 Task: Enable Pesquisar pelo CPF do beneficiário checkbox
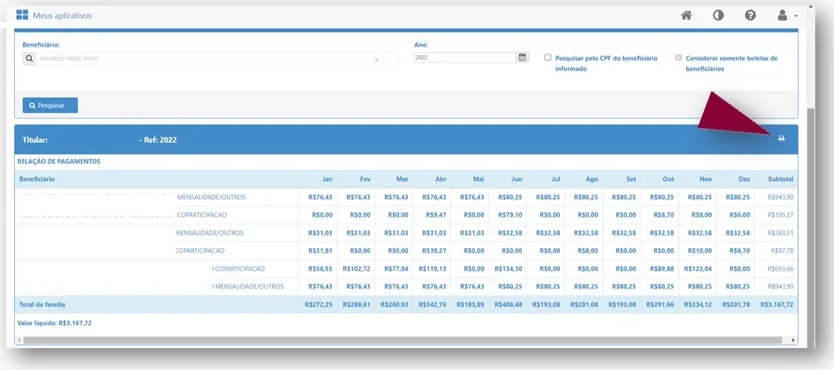coord(547,57)
